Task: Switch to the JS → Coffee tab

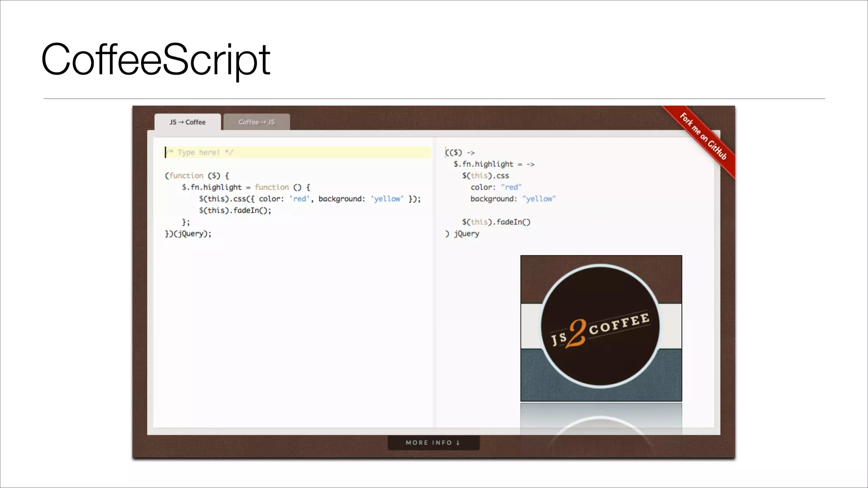Action: 187,122
